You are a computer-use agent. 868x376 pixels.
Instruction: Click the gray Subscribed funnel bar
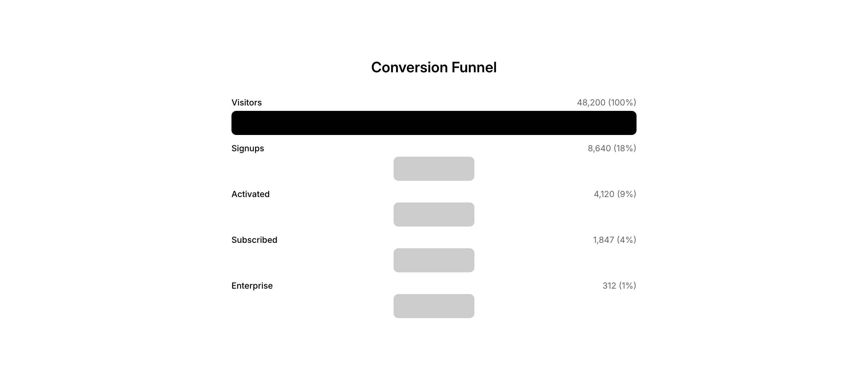tap(434, 260)
